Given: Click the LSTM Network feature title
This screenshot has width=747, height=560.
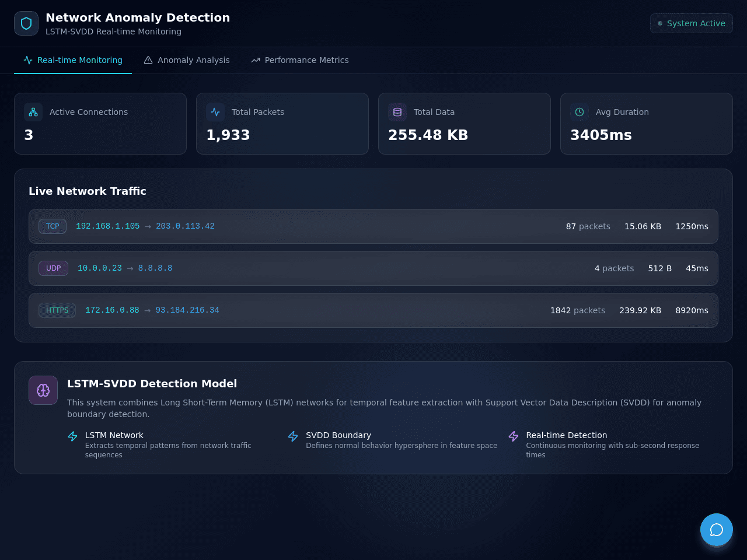Looking at the screenshot, I should click(x=114, y=435).
